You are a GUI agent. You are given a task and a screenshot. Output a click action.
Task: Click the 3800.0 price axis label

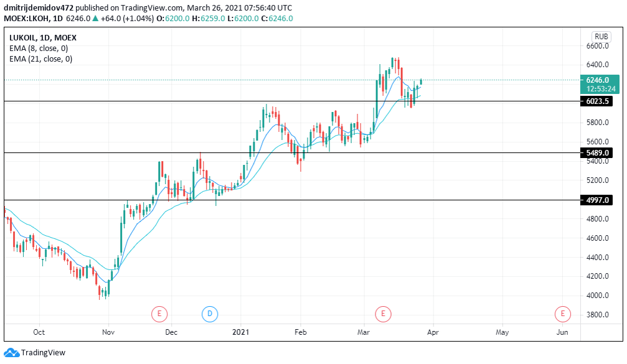[x=597, y=314]
